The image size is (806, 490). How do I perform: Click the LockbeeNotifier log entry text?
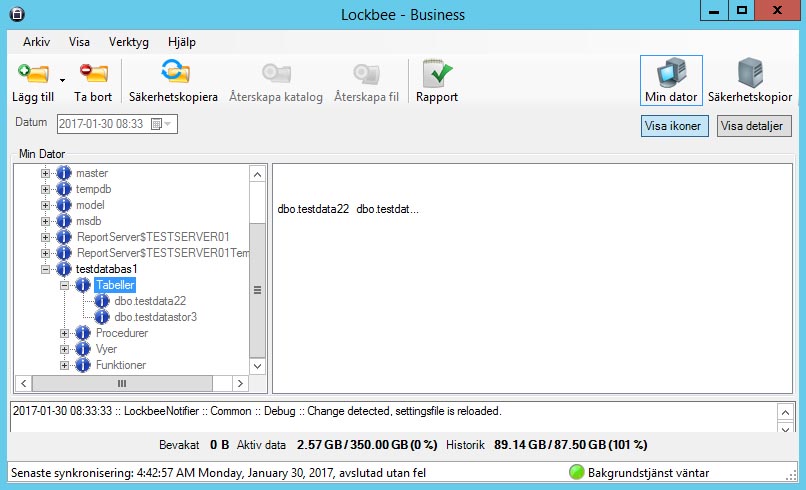tap(257, 411)
